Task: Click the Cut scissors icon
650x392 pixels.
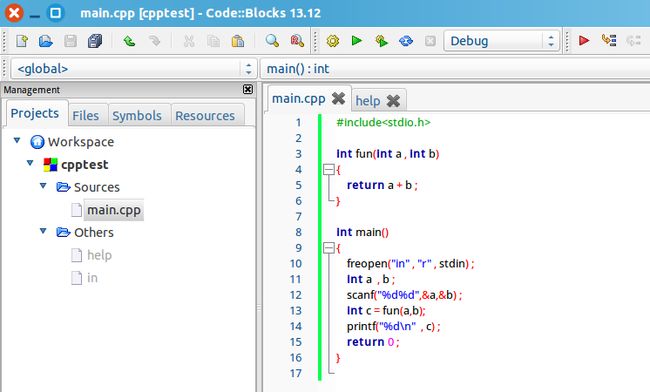Action: click(x=189, y=41)
